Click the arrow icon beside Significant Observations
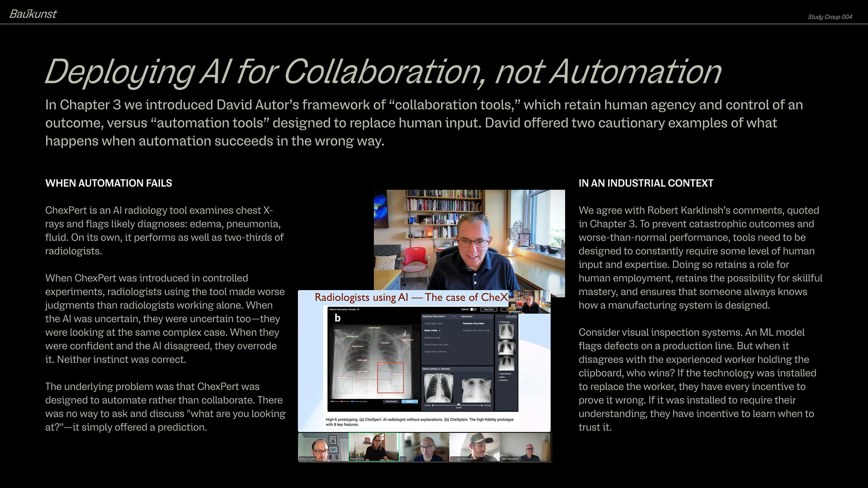 pos(454,316)
